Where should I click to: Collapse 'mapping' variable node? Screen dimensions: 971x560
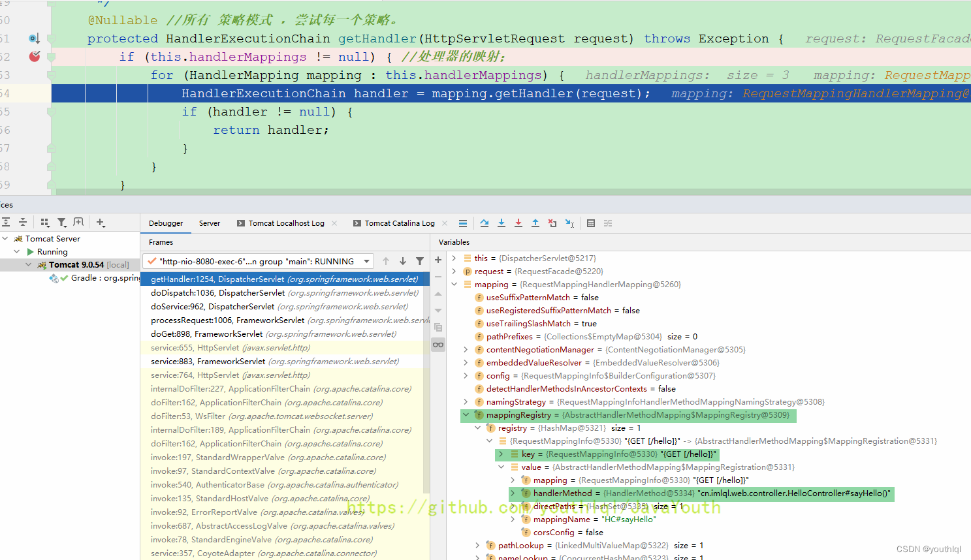[x=454, y=284]
